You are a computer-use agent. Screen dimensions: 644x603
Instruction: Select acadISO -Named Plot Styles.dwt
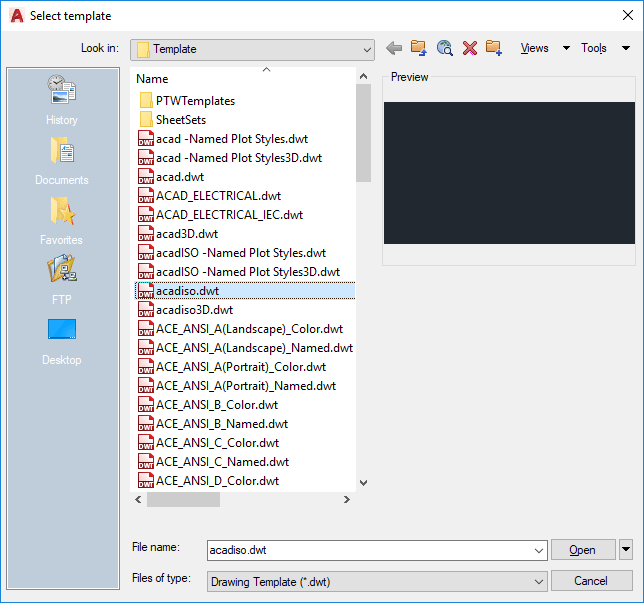tap(241, 253)
